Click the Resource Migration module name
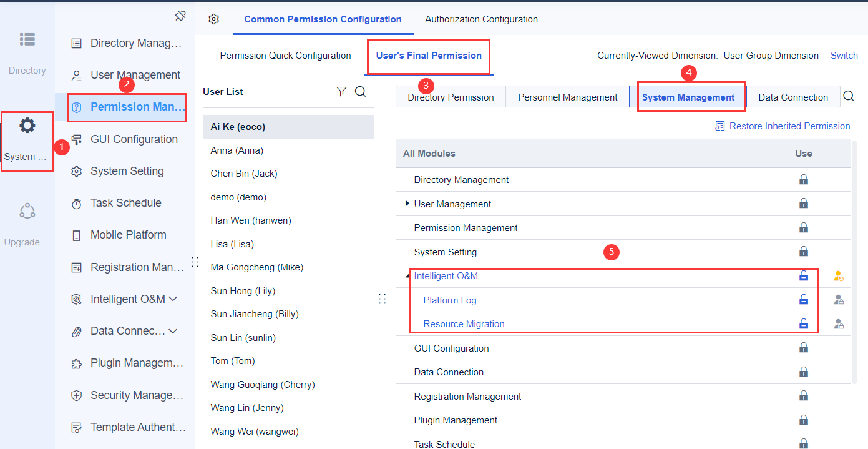Image resolution: width=868 pixels, height=449 pixels. click(x=464, y=324)
